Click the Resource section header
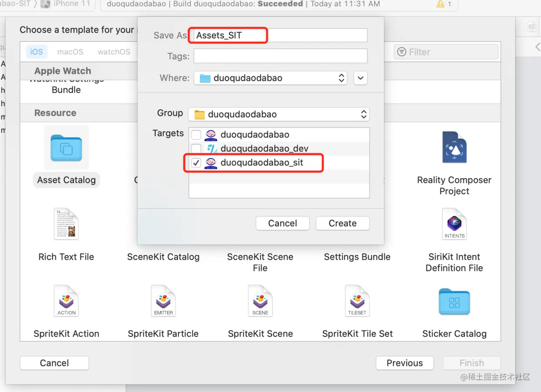This screenshot has height=392, width=541. (x=55, y=113)
